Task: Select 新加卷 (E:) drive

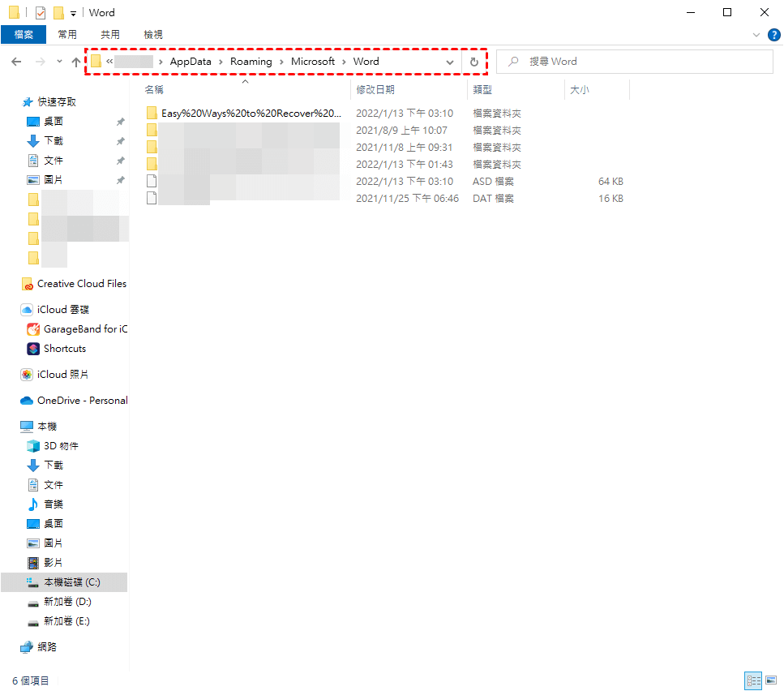Action: 67,622
